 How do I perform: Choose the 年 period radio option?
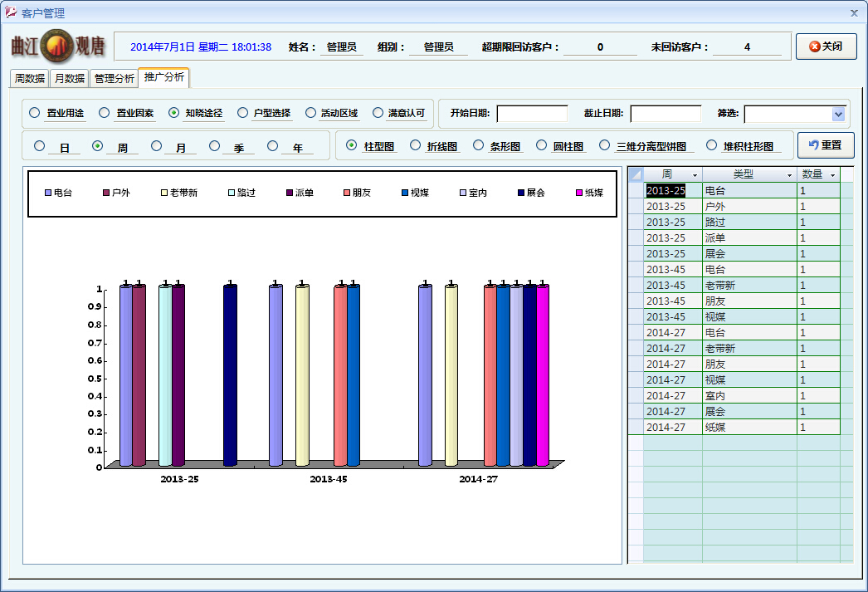[x=272, y=145]
